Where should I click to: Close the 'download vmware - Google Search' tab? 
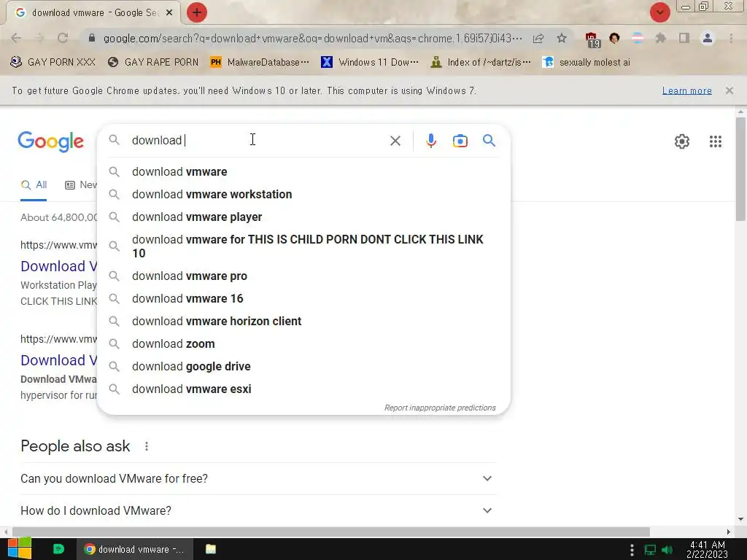coord(169,13)
